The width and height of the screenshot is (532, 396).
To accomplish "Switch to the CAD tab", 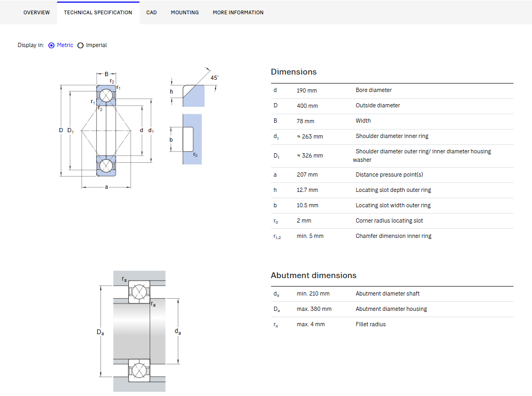I will (x=151, y=13).
